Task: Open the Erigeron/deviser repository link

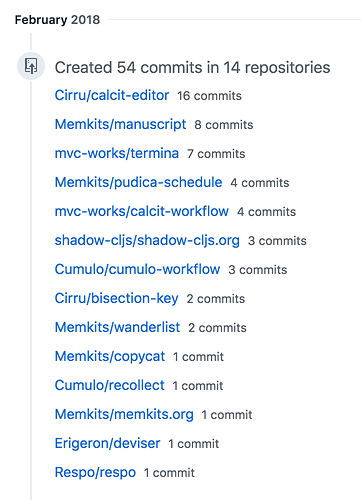Action: 107,443
